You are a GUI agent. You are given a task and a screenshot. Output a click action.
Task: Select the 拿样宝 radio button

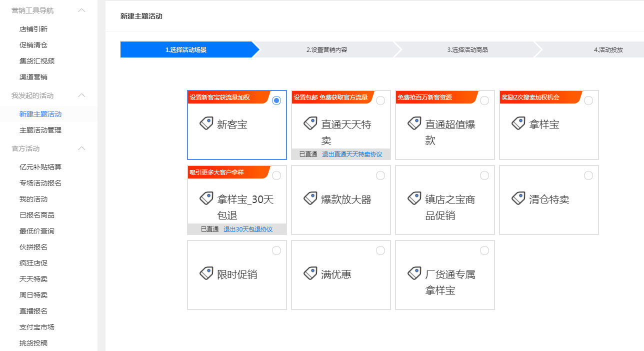pyautogui.click(x=588, y=100)
